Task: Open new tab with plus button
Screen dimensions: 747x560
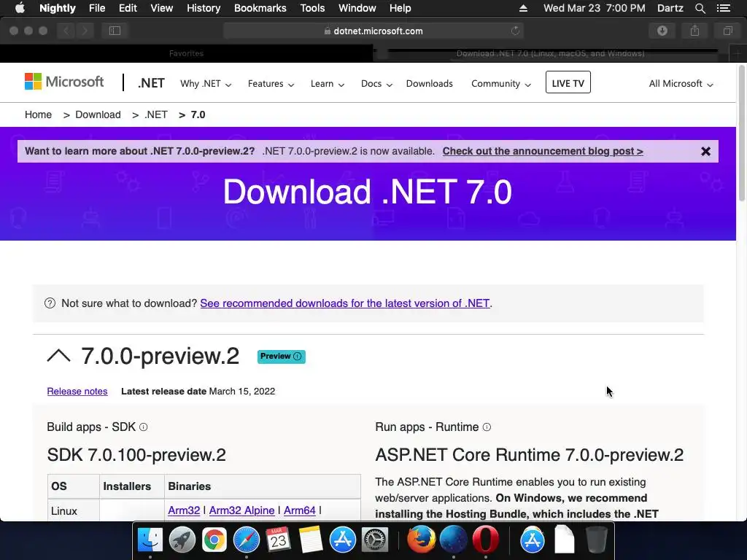Action: click(x=738, y=53)
